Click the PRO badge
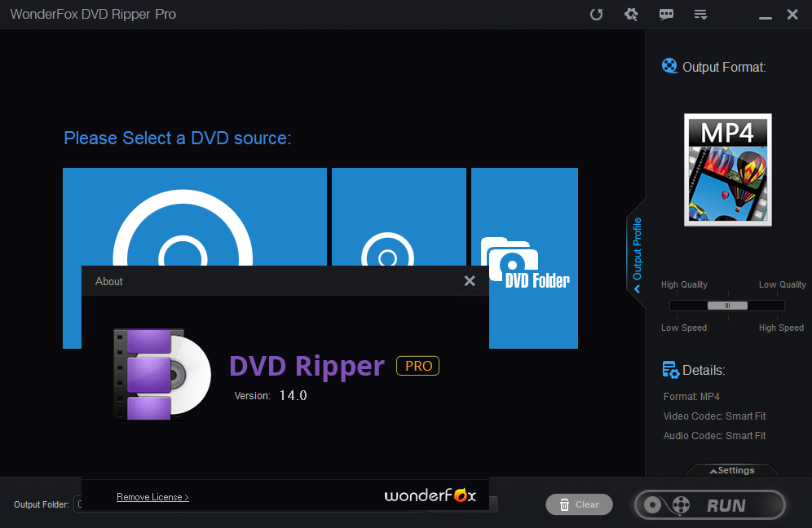The image size is (812, 528). pos(418,366)
